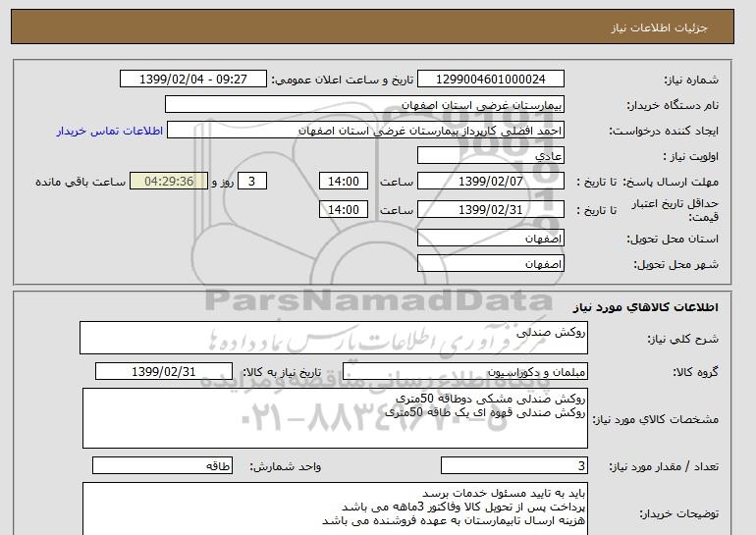
Task: Click the واحد شمارش label
Action: point(286,466)
